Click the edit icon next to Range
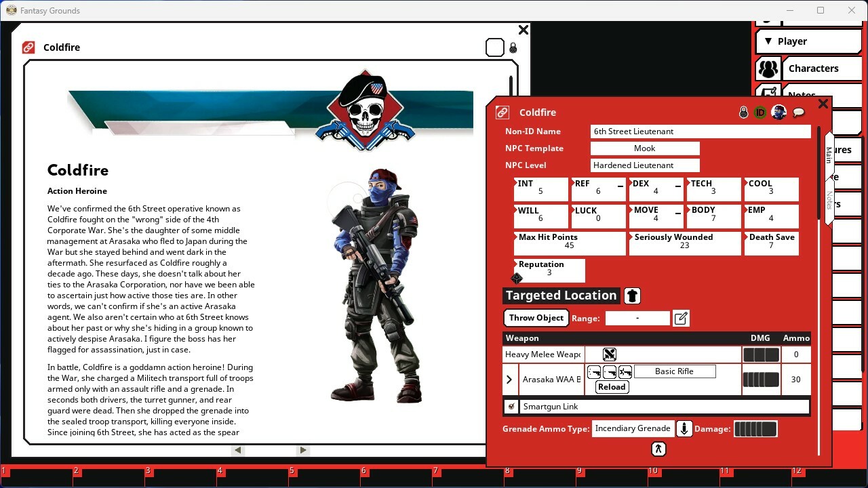The width and height of the screenshot is (868, 488). click(681, 317)
